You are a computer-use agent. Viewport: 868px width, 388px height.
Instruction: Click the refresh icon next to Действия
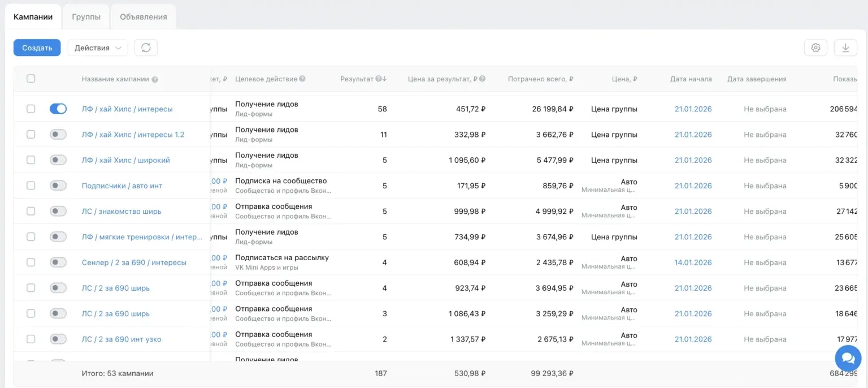146,48
